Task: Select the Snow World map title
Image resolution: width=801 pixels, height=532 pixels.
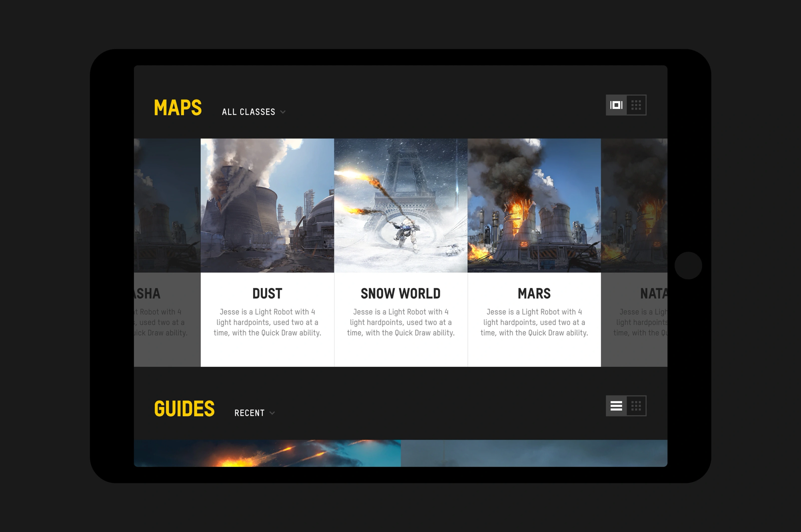Action: (x=401, y=293)
